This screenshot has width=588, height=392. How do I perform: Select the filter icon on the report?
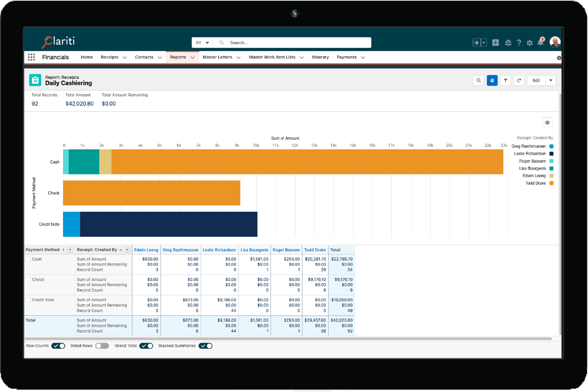505,80
